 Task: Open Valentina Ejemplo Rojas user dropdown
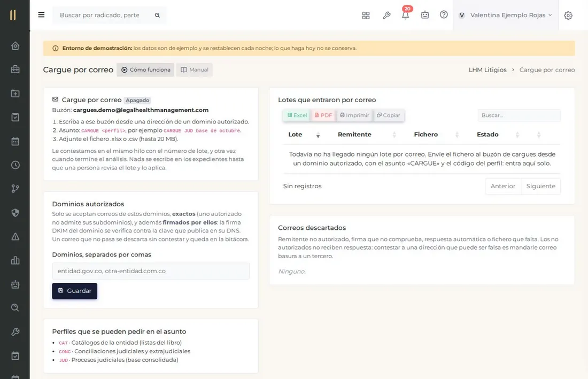[505, 15]
